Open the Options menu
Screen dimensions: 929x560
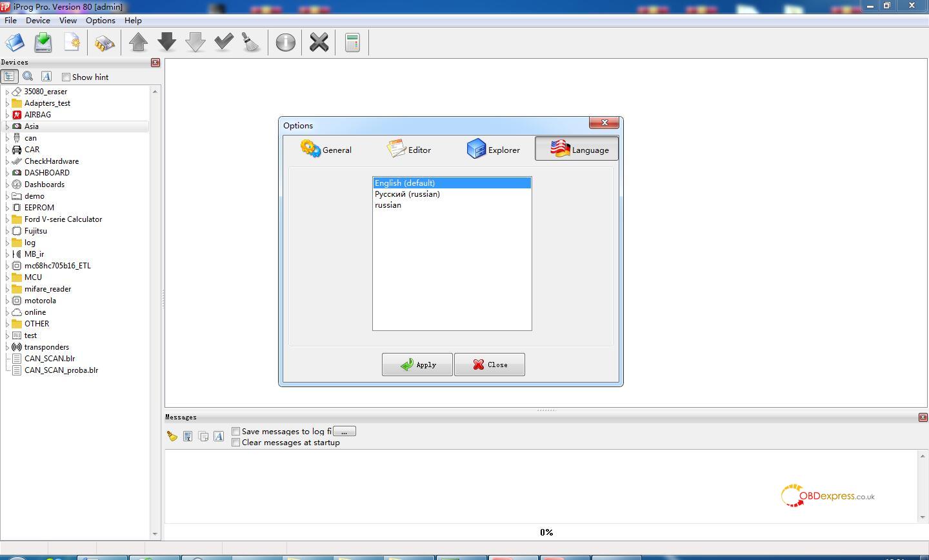click(x=101, y=20)
